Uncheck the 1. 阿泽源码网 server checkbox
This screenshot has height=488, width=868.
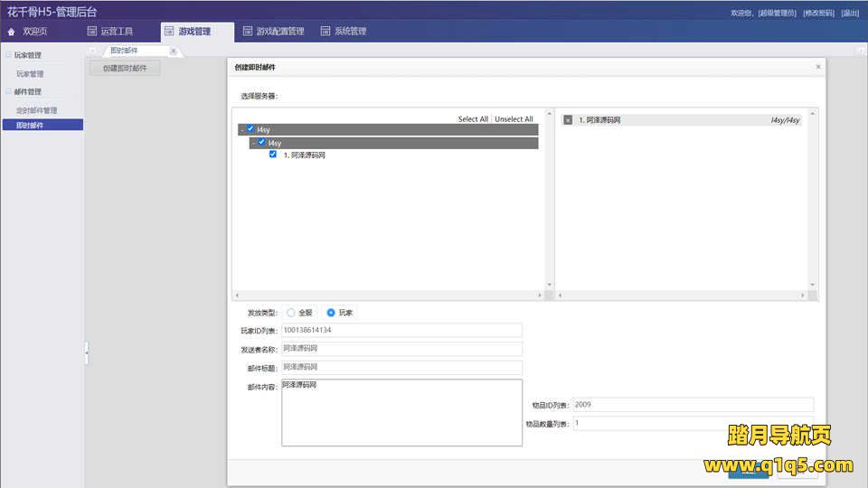(273, 155)
